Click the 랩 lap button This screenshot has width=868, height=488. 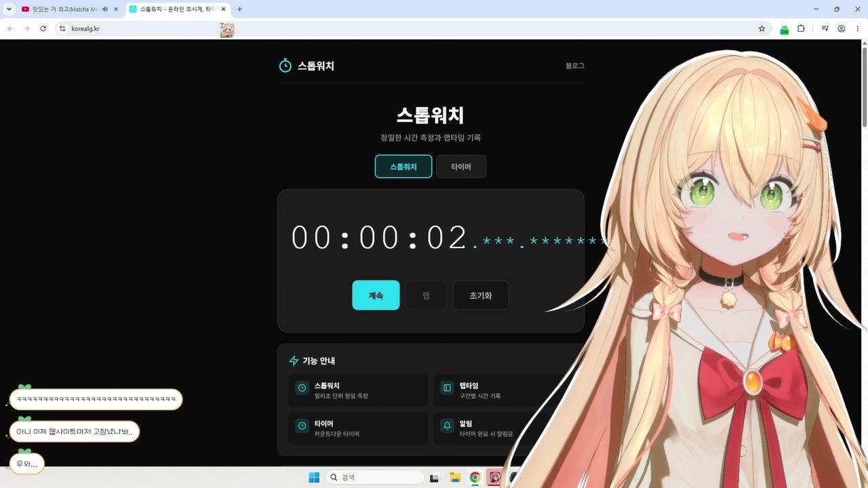pyautogui.click(x=426, y=296)
